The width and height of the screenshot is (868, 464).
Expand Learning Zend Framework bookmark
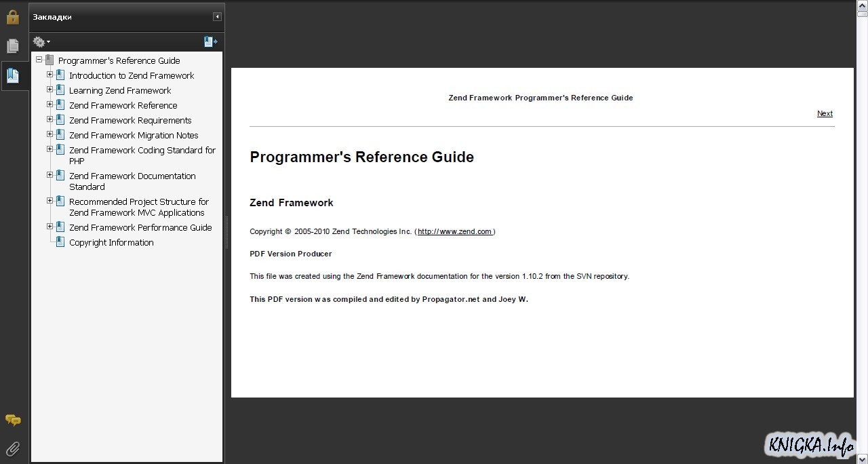50,90
